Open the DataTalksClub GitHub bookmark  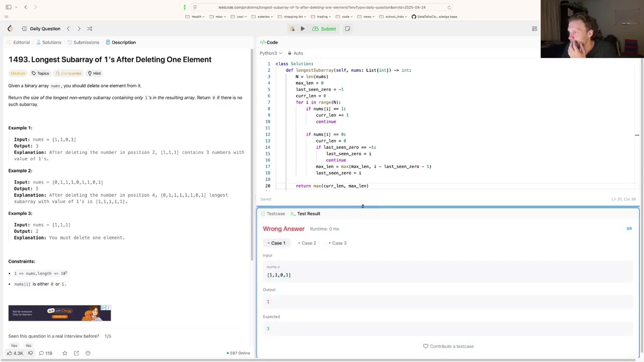[435, 17]
